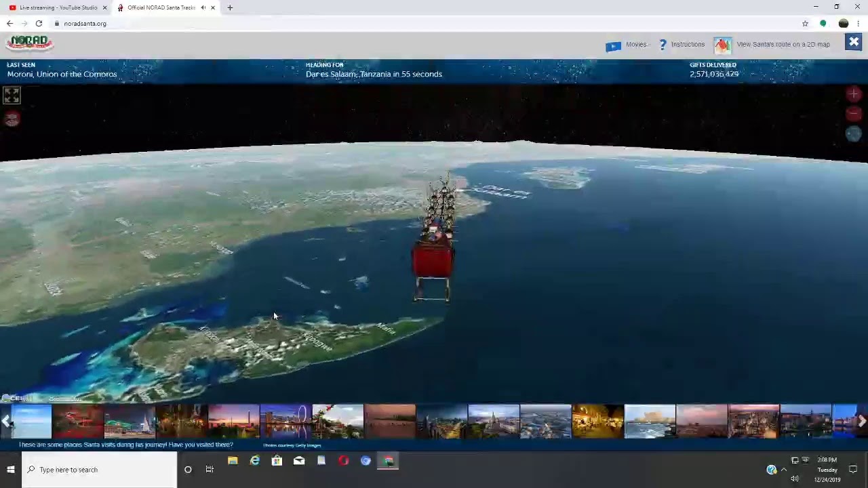Go back in browser history
The height and width of the screenshot is (488, 868).
point(9,24)
